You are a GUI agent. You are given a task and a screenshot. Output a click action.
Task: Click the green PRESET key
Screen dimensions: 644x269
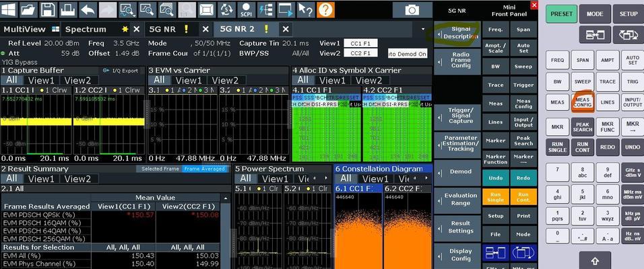pyautogui.click(x=561, y=13)
